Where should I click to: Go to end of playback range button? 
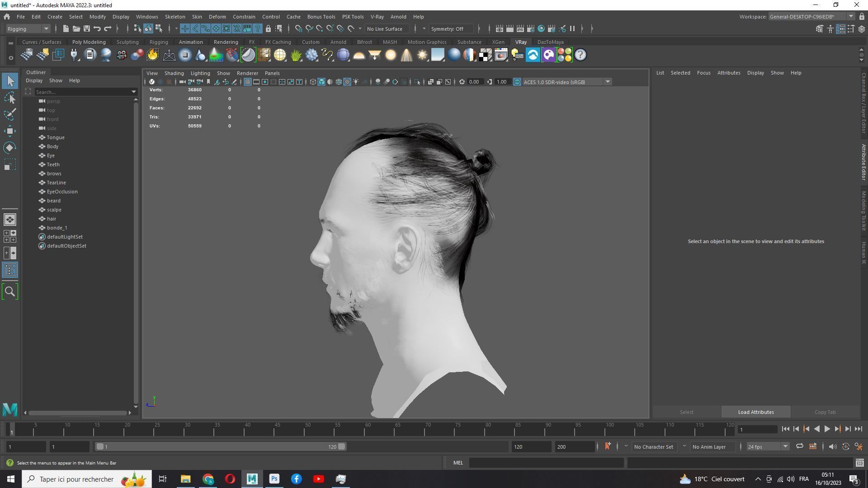coord(859,429)
